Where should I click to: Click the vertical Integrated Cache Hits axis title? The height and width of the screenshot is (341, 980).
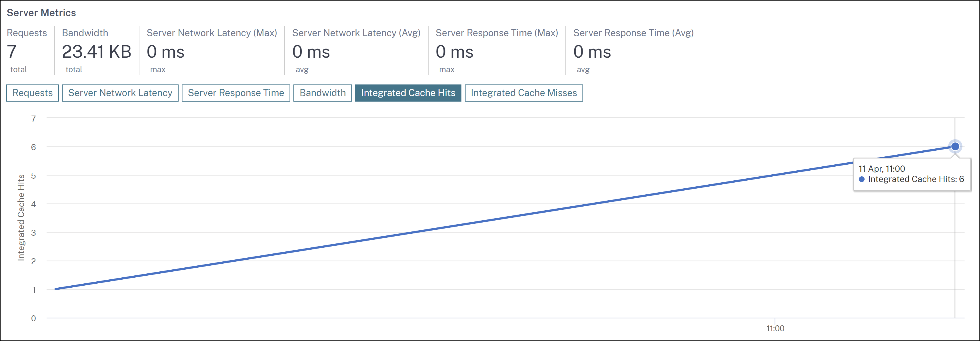tap(21, 217)
